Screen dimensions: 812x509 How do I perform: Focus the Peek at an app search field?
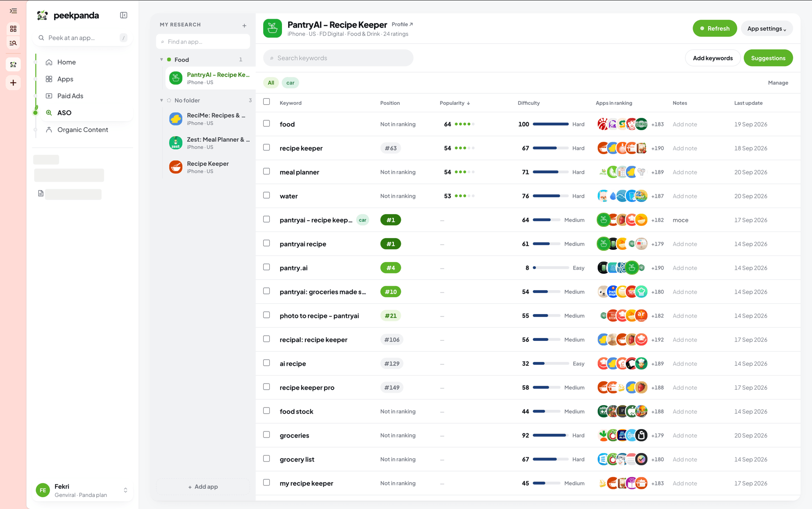coord(83,38)
